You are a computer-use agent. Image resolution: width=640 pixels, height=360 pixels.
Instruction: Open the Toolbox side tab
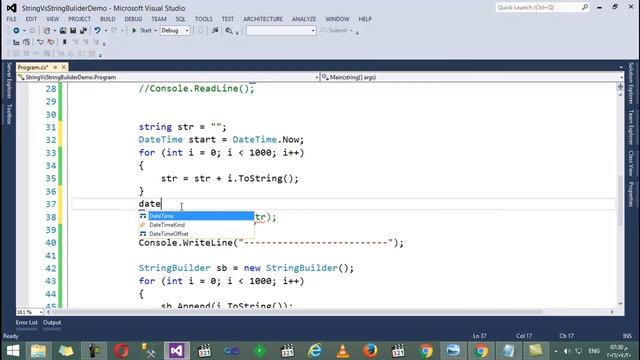pos(9,114)
